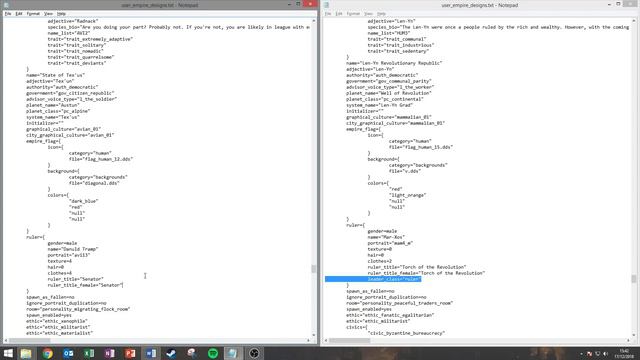Open Help menu in left Notepad window
640x360 pixels.
click(61, 13)
